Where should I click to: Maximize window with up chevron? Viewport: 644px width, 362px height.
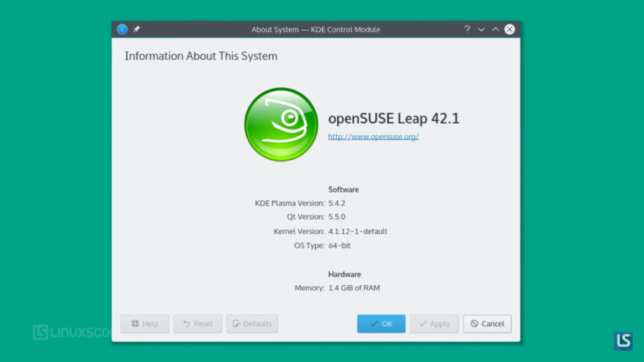[496, 29]
